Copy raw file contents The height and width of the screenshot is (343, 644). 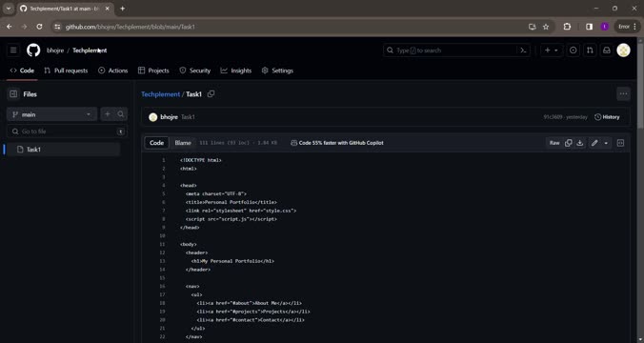[x=569, y=143]
